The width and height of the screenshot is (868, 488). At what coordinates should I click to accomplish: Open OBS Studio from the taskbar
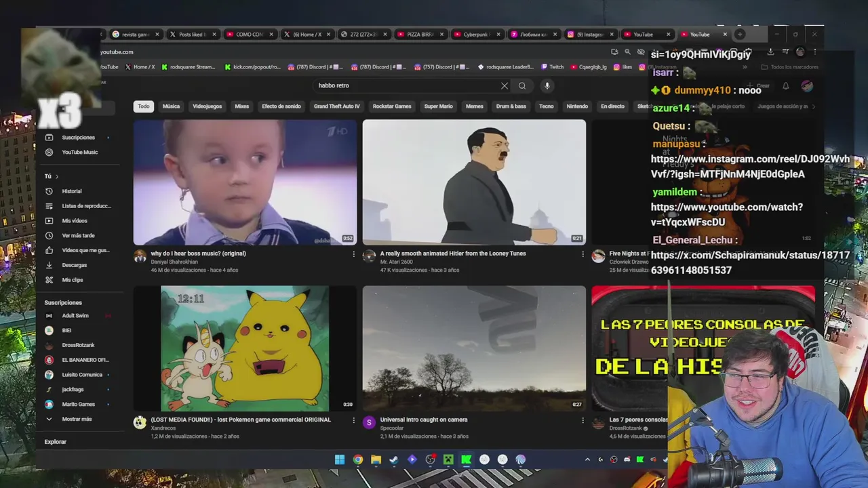[430, 460]
